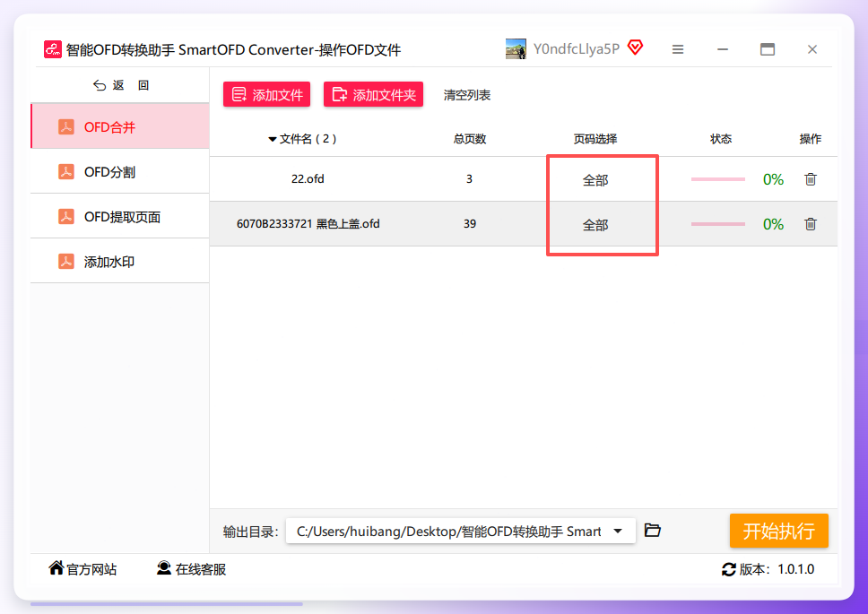Open the output folder browse icon
This screenshot has width=868, height=614.
click(653, 531)
